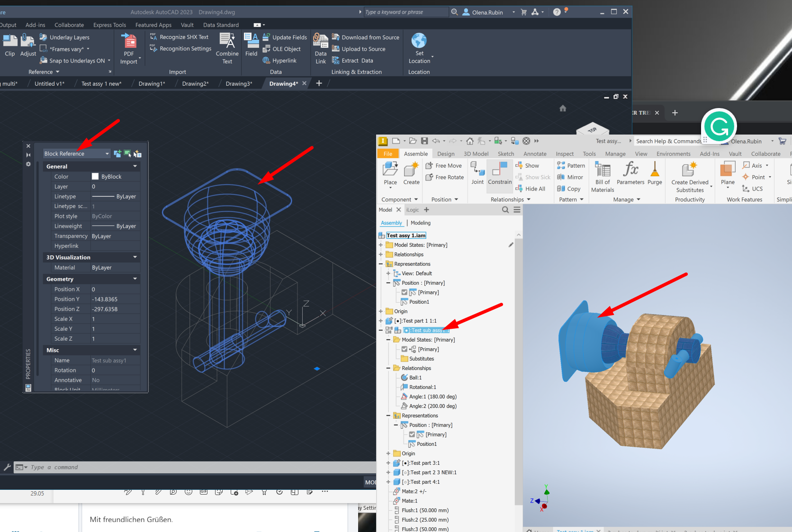Image resolution: width=792 pixels, height=532 pixels.
Task: Expand the Origin folder
Action: coord(381,311)
